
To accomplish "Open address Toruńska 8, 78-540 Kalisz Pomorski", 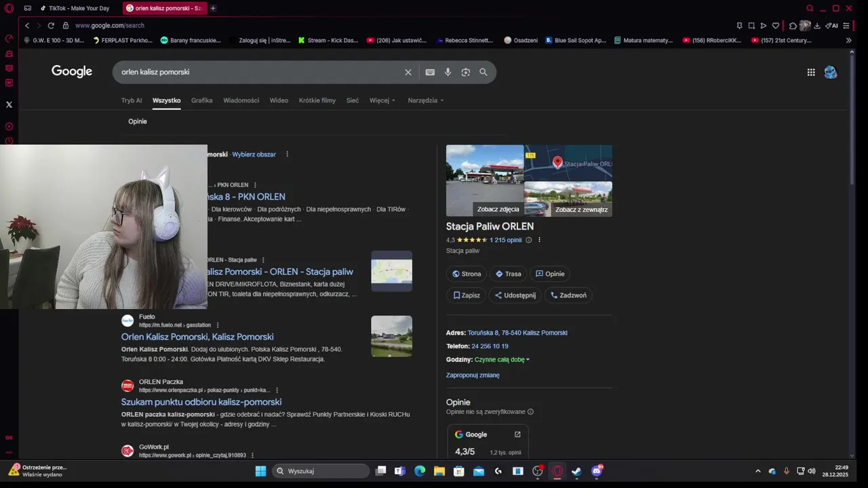I will (517, 333).
